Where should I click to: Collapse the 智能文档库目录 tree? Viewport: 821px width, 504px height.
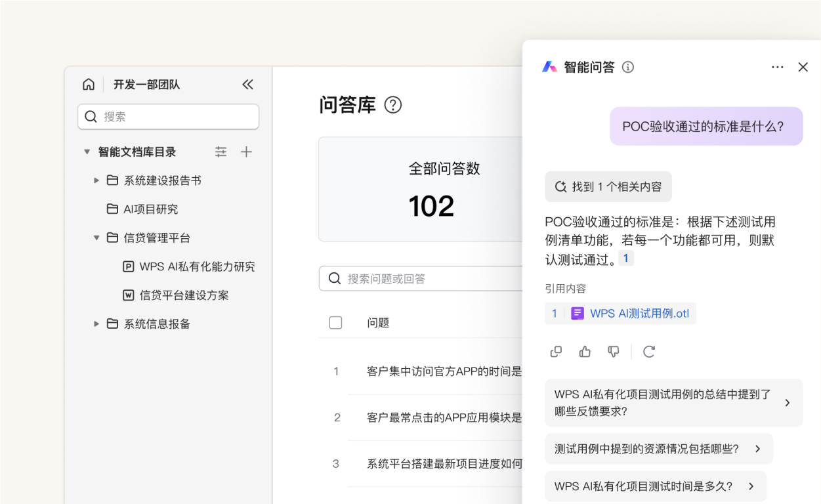pyautogui.click(x=87, y=152)
